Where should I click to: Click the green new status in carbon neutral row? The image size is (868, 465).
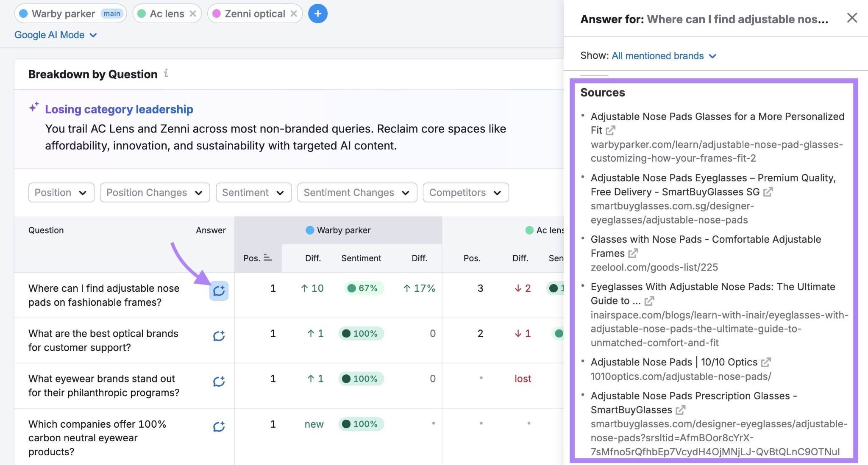pyautogui.click(x=314, y=424)
